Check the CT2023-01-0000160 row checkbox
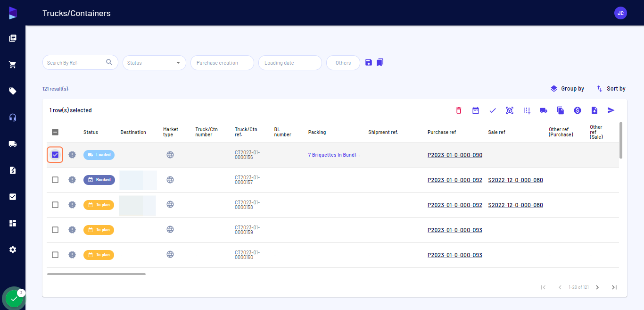This screenshot has width=644, height=310. click(55, 255)
